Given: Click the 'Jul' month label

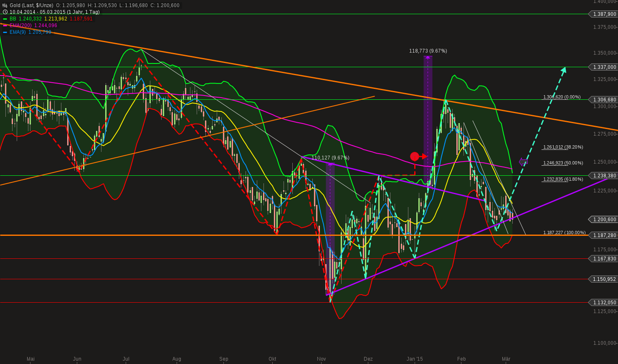Looking at the screenshot, I should (126, 359).
